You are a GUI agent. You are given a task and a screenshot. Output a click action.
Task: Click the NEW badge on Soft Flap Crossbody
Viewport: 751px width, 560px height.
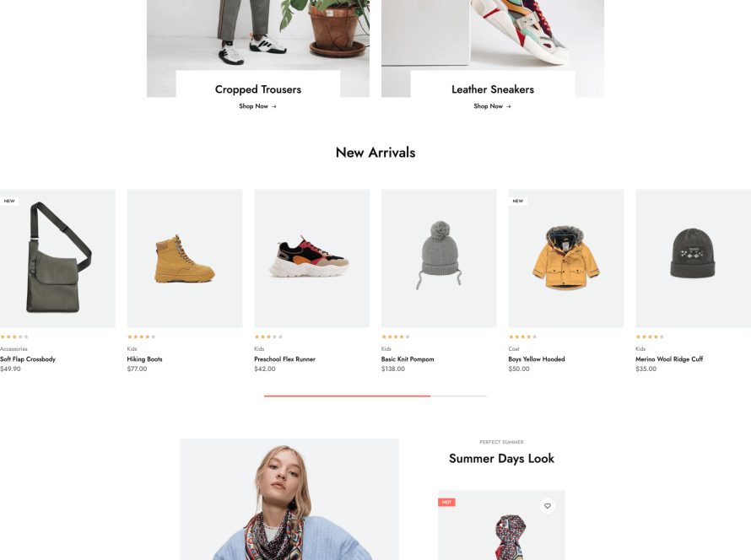click(x=9, y=201)
